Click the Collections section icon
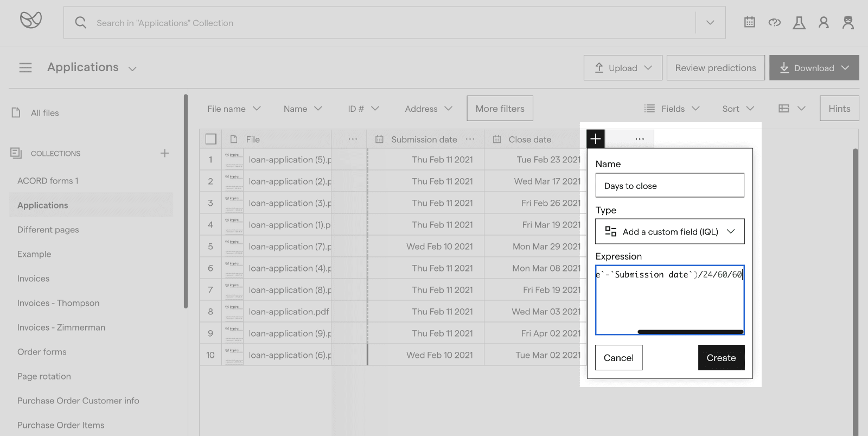Image resolution: width=868 pixels, height=436 pixels. point(16,153)
